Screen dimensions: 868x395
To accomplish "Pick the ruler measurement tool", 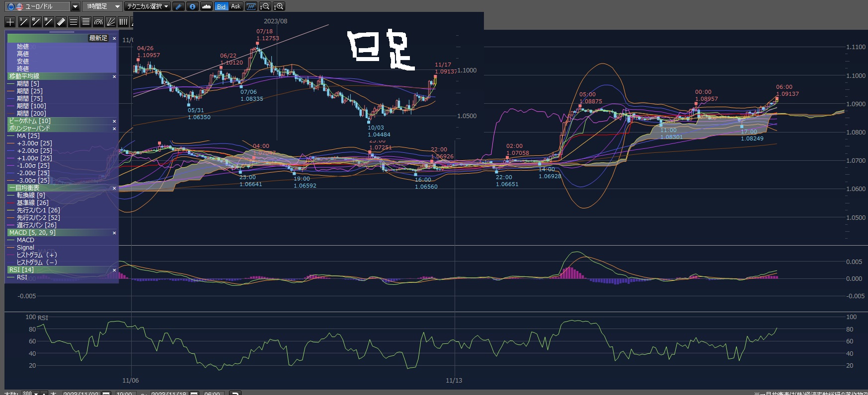I will 61,22.
